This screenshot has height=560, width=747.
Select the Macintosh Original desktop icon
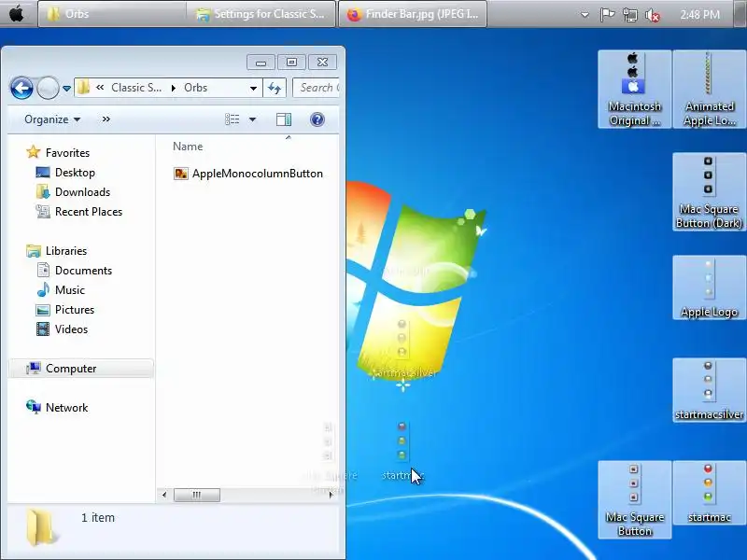click(634, 89)
